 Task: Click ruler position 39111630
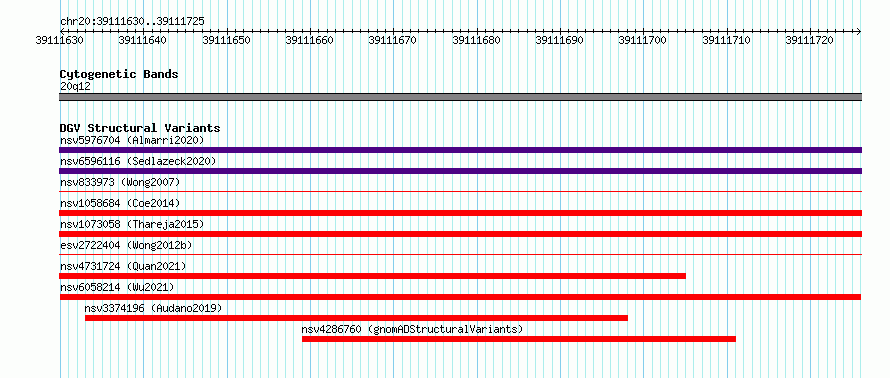60,40
